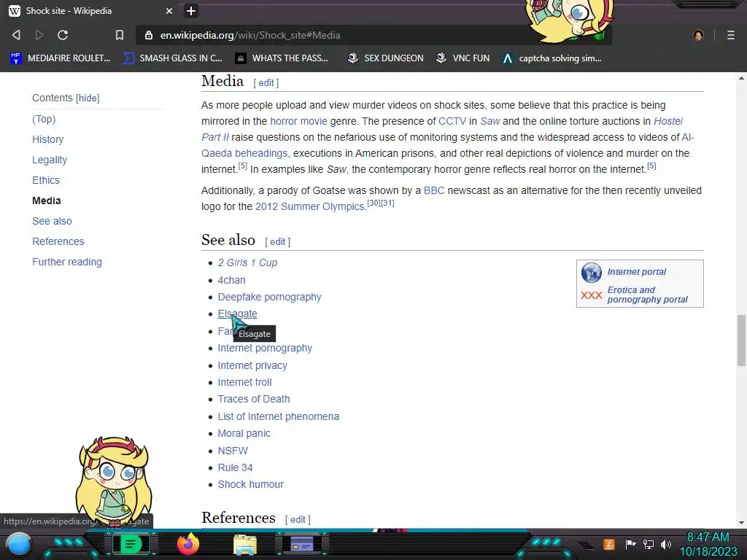Open the Moral panic link
The height and width of the screenshot is (560, 747).
pos(244,433)
